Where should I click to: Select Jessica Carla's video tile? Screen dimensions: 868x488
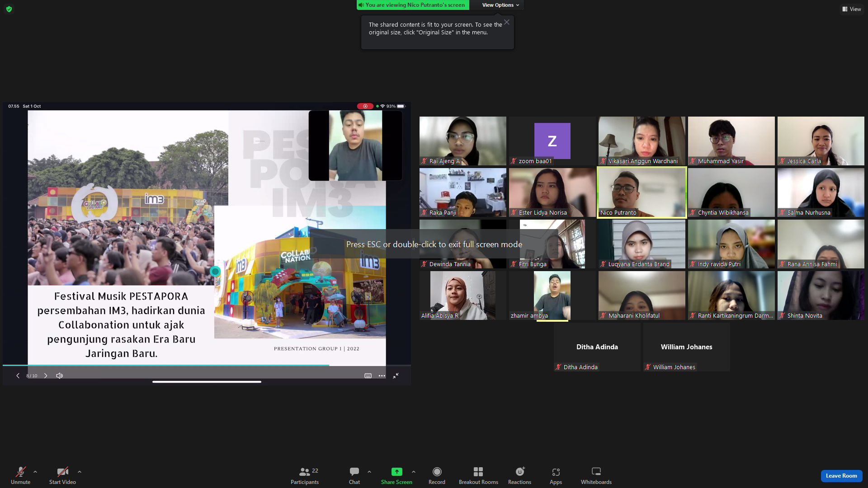tap(821, 141)
